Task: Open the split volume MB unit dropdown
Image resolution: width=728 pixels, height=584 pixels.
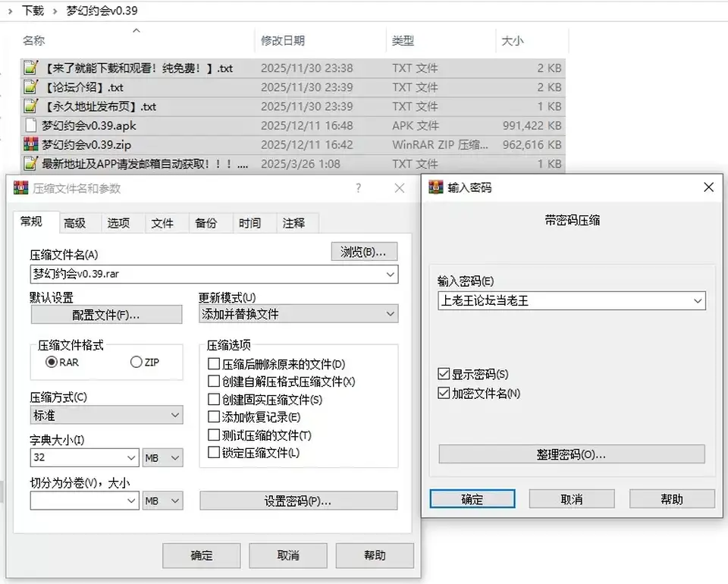Action: 162,501
